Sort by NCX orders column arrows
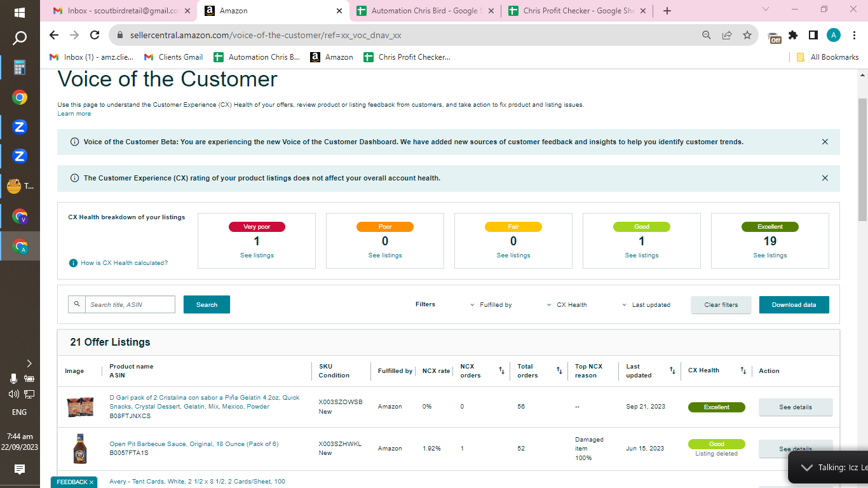Viewport: 868px width, 488px height. pyautogui.click(x=501, y=370)
